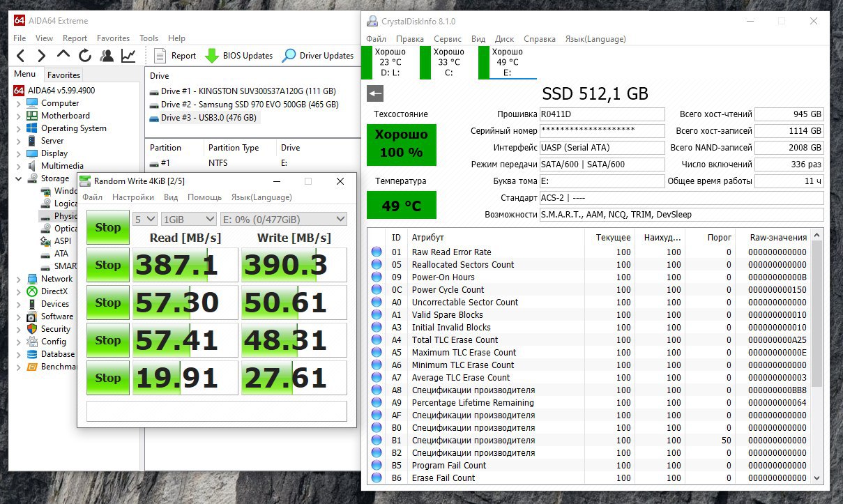This screenshot has height=504, width=843.
Task: Click the Percentage Lifetime Remaining attribute row
Action: coord(589,403)
